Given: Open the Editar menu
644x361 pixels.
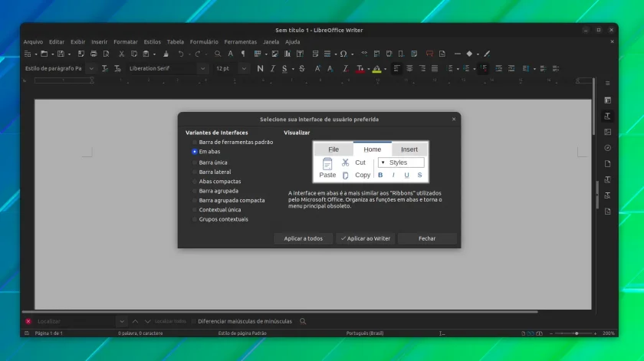Looking at the screenshot, I should (57, 42).
